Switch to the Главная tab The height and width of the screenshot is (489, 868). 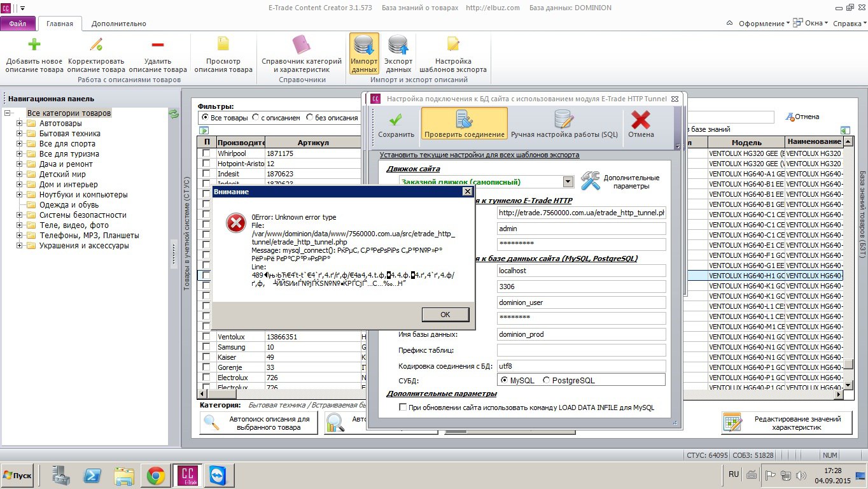60,24
